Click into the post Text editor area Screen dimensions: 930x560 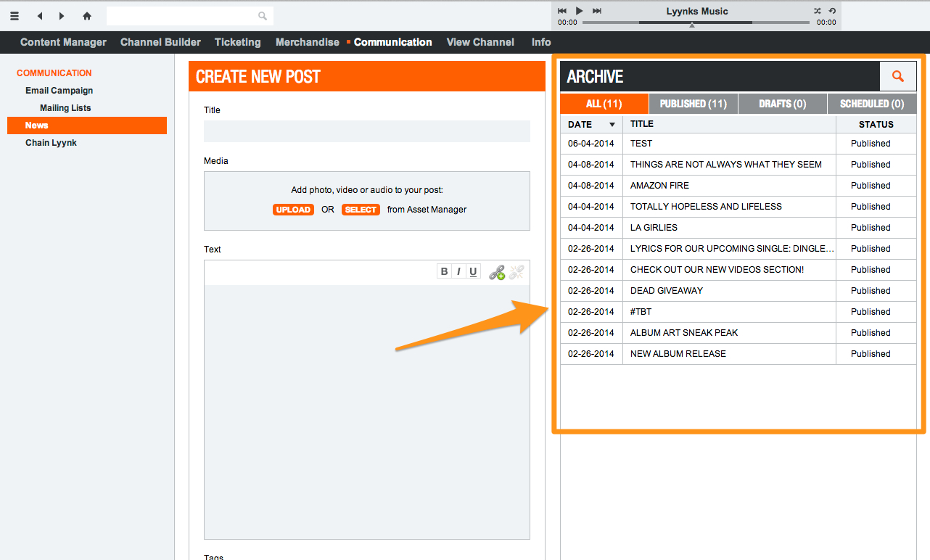click(x=367, y=411)
